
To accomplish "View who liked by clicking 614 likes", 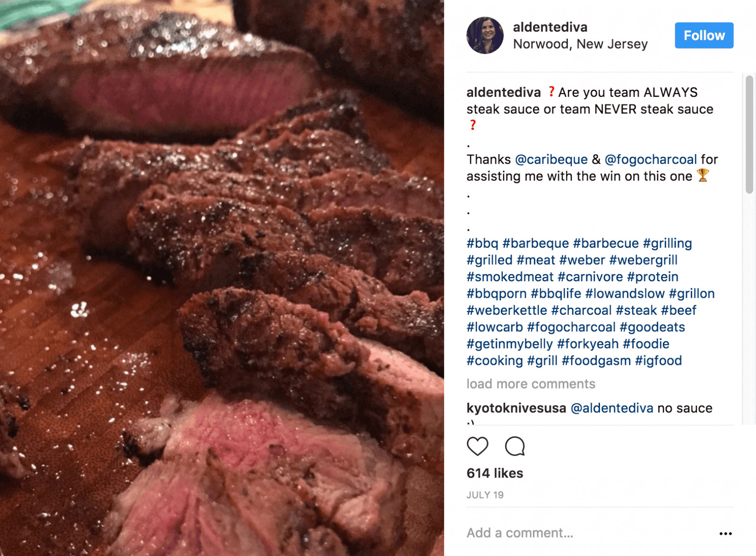I will [494, 473].
